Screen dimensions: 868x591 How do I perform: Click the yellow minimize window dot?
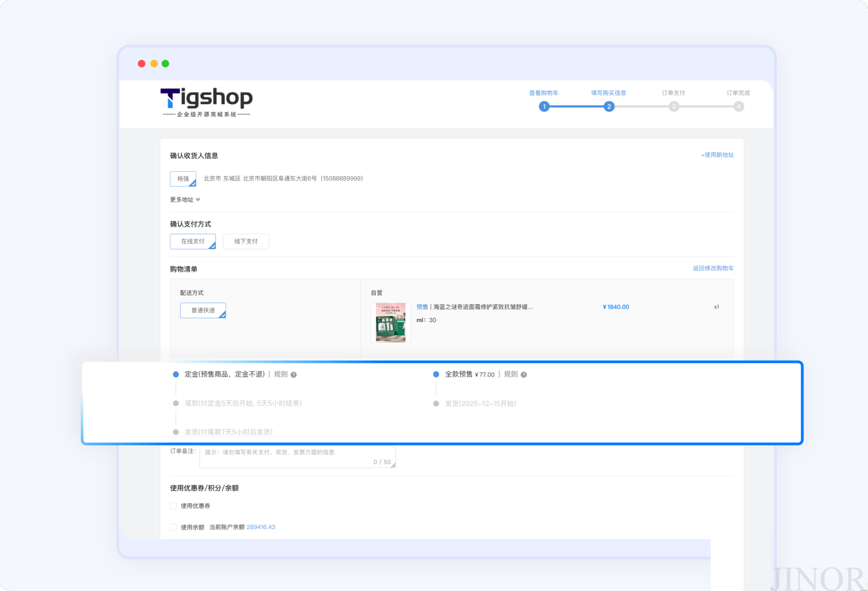154,63
